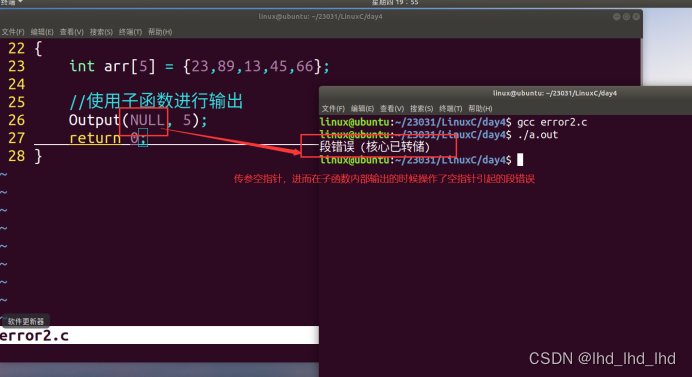Open 文件(F) menu in back terminal window
Viewport: 692px width, 377px height.
click(x=13, y=32)
